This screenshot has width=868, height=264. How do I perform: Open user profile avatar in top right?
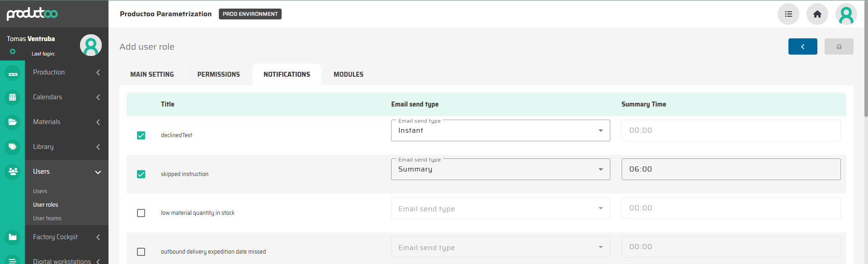(846, 14)
